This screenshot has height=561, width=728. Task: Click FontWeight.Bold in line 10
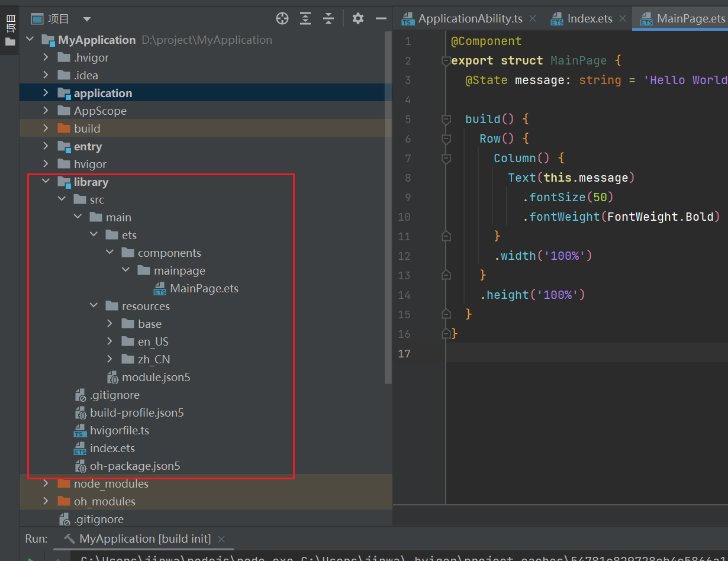tap(661, 217)
